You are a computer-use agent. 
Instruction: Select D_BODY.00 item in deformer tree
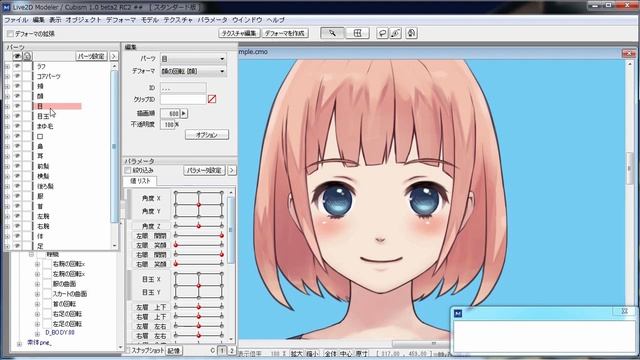(x=60, y=333)
